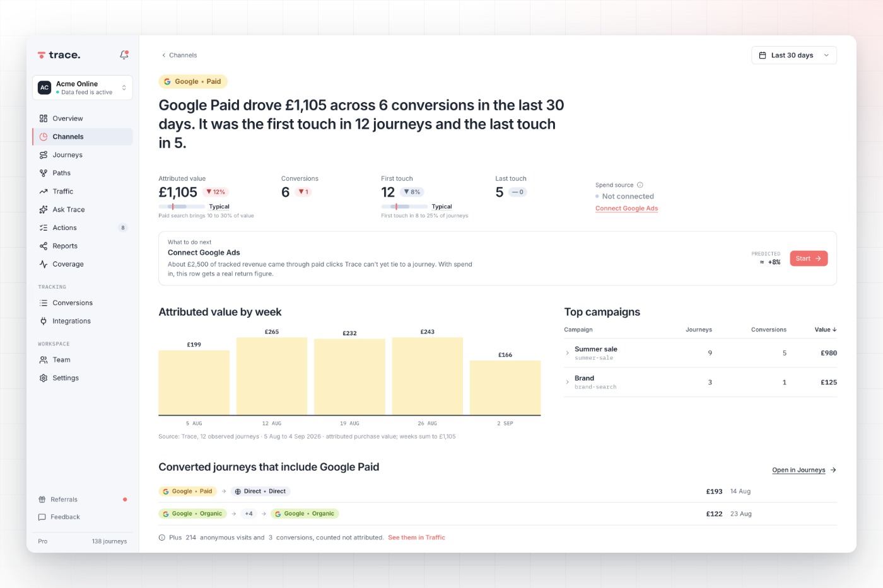Open the £193 journey from 14 Aug

pyautogui.click(x=498, y=492)
